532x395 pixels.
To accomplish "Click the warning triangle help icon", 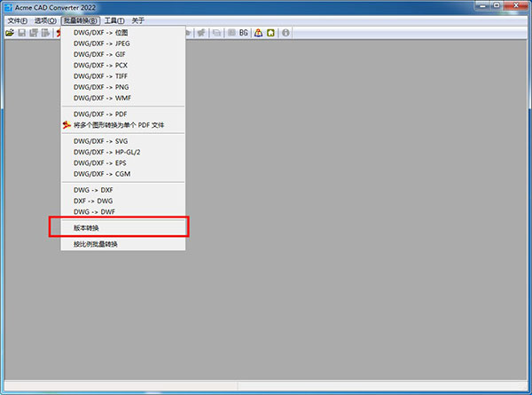I will coord(259,33).
